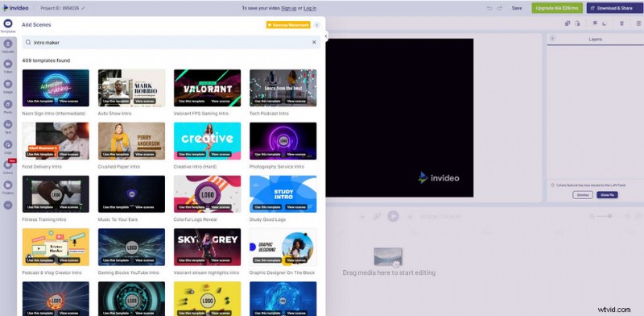Select Podcast & Vlog Creator Intro thumbnail
This screenshot has height=316, width=644.
[56, 247]
